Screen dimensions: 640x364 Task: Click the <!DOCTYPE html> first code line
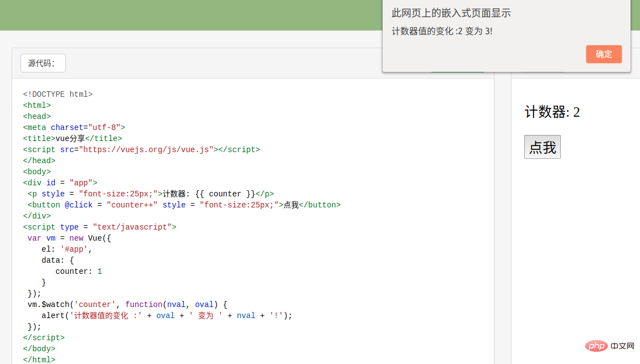pos(58,94)
